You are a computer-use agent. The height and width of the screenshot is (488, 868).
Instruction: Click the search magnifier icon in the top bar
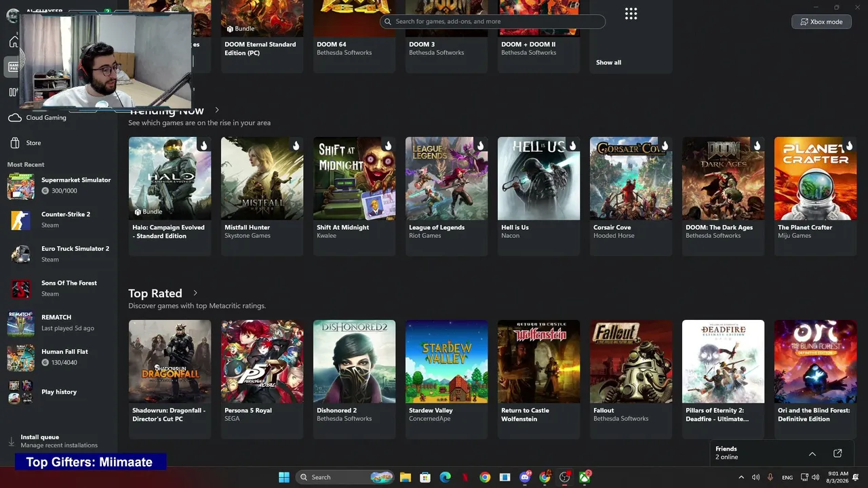(x=388, y=22)
